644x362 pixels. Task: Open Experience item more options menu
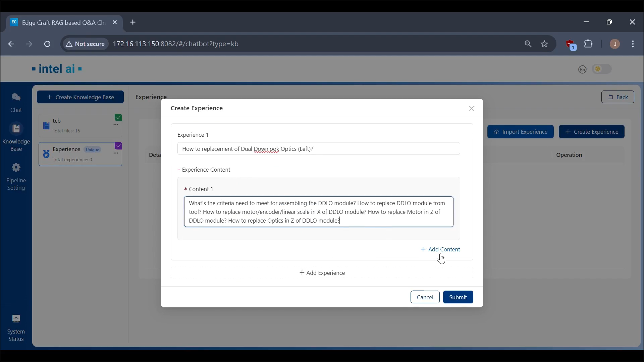pyautogui.click(x=116, y=153)
